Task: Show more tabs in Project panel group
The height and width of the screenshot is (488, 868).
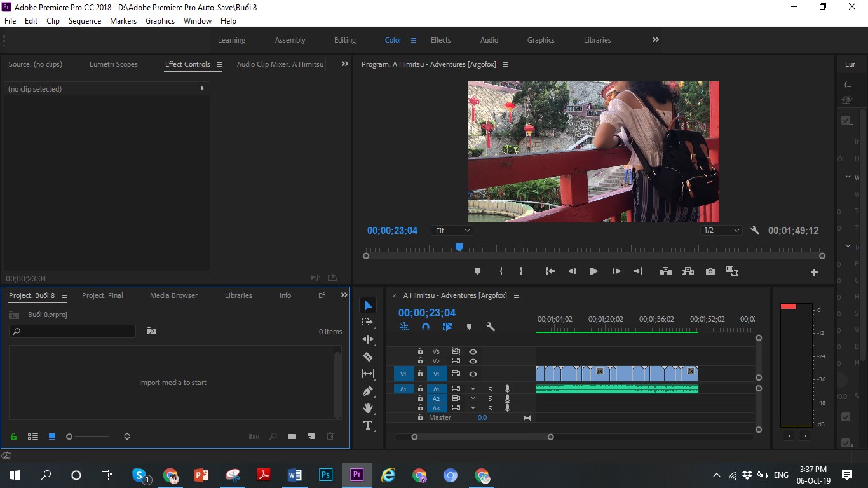Action: 344,295
